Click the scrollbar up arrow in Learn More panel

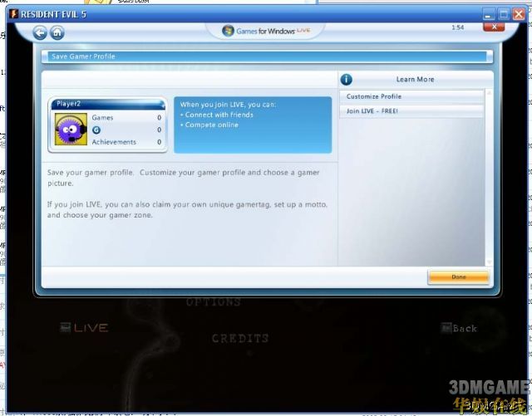(x=489, y=93)
